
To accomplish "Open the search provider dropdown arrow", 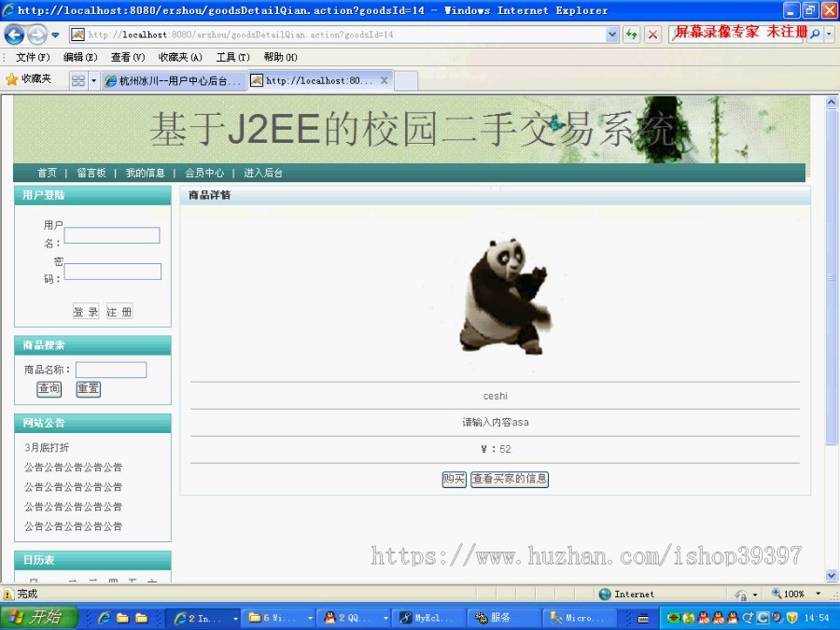I will point(830,35).
